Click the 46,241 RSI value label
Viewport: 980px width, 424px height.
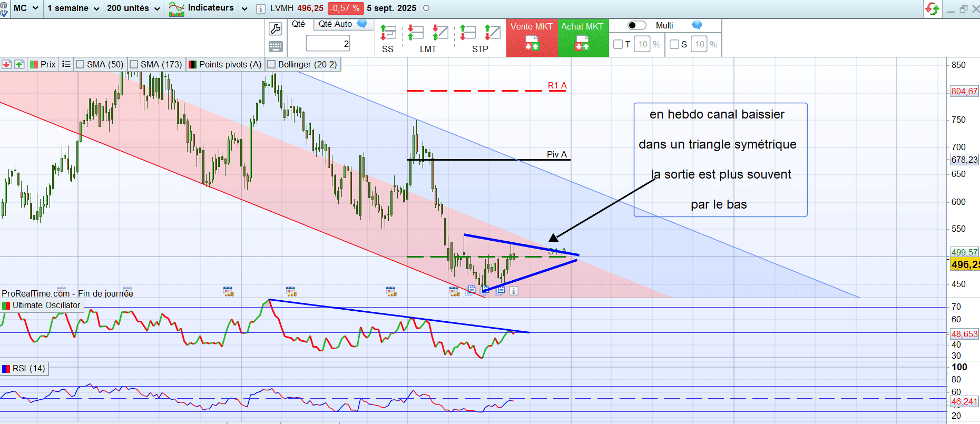(x=964, y=401)
